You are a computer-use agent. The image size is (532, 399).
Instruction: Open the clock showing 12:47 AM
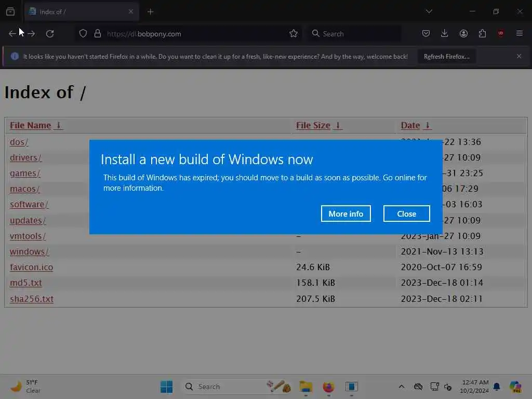point(474,387)
